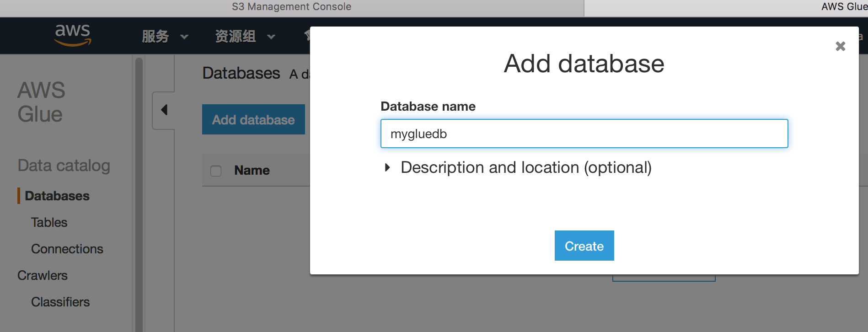Open Connections in the sidebar

click(x=67, y=249)
